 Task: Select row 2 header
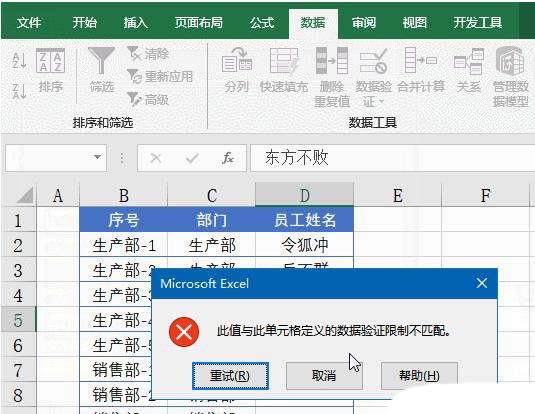click(x=18, y=245)
